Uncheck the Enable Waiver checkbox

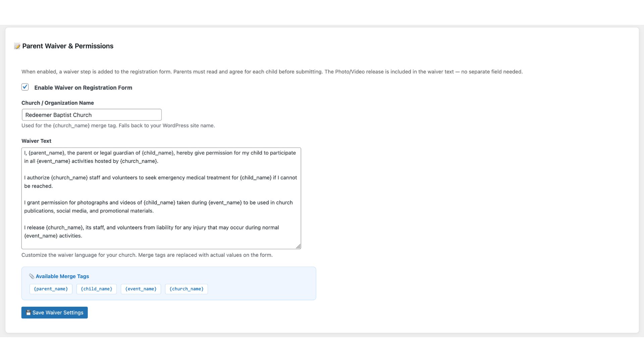[x=25, y=87]
